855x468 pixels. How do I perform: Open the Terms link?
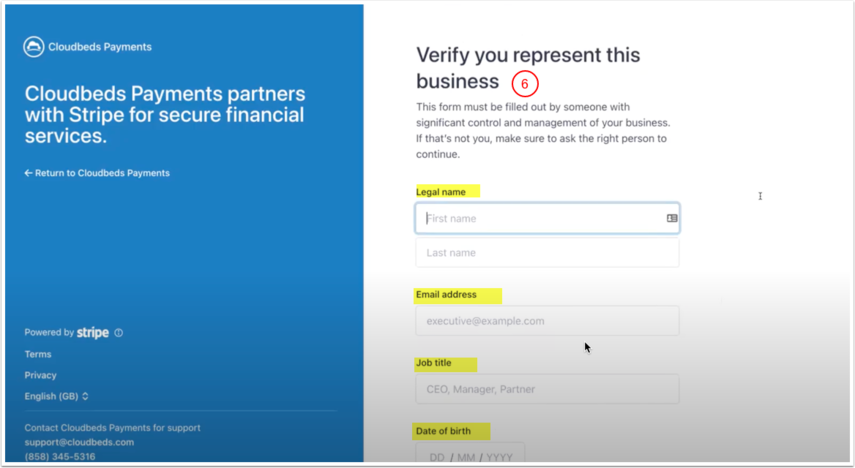click(38, 354)
